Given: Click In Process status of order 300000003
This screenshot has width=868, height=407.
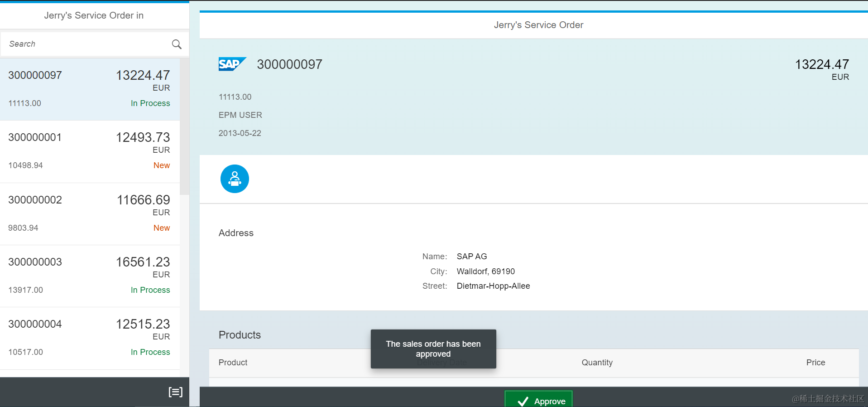Looking at the screenshot, I should [x=150, y=290].
